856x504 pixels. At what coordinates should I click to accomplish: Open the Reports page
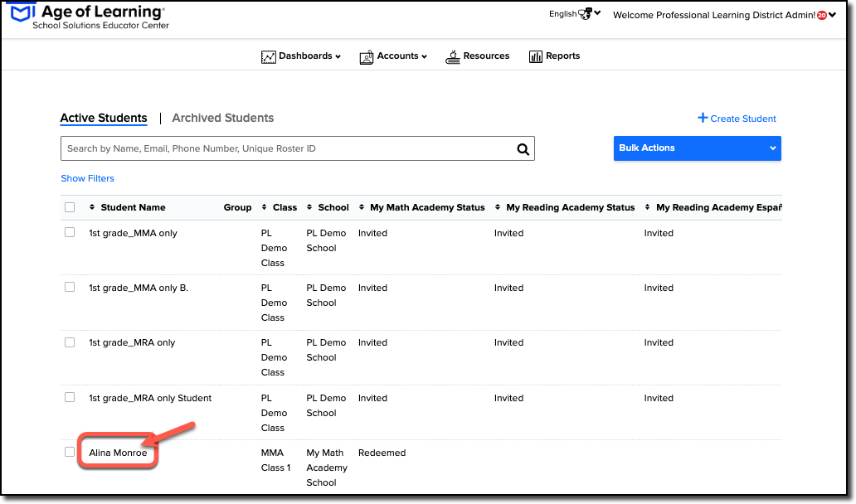[563, 56]
